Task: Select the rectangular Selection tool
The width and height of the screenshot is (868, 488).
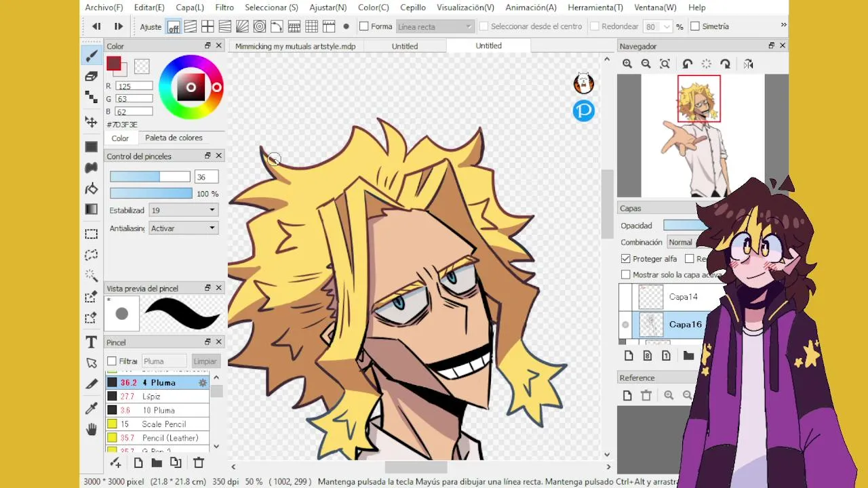Action: click(x=91, y=234)
